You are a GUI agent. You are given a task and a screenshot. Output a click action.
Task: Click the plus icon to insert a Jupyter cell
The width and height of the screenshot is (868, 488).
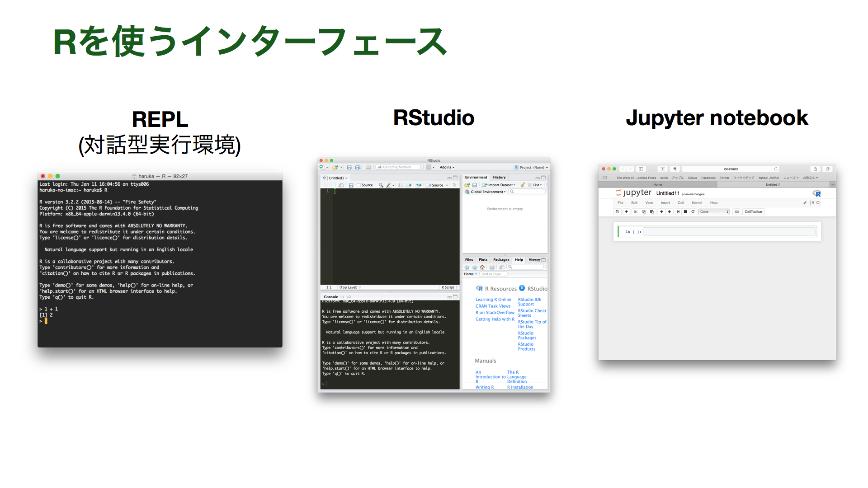click(x=626, y=211)
